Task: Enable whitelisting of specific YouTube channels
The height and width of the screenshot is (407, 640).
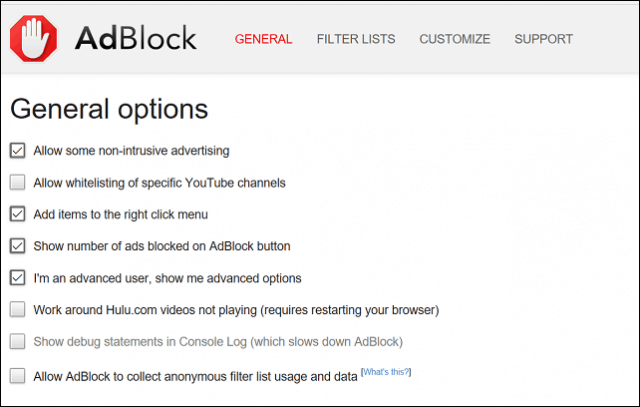Action: click(x=18, y=182)
